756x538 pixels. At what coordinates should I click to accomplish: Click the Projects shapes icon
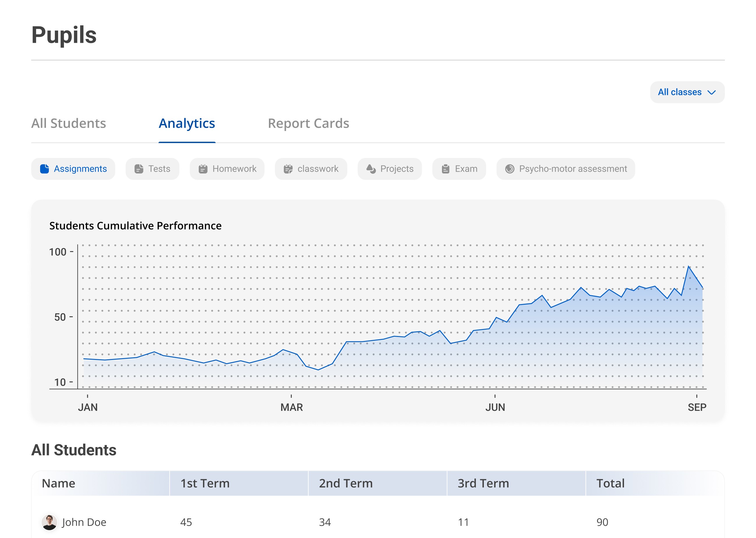371,169
